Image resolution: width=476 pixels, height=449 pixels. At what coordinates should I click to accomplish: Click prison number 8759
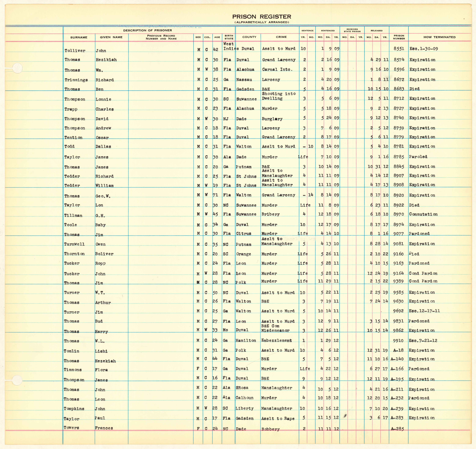(399, 128)
